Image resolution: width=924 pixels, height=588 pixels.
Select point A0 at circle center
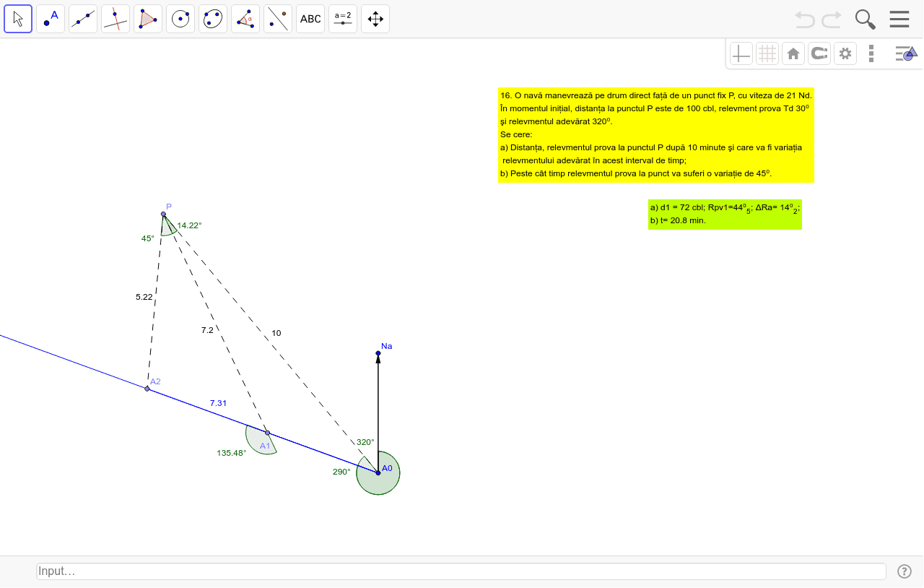coord(378,473)
